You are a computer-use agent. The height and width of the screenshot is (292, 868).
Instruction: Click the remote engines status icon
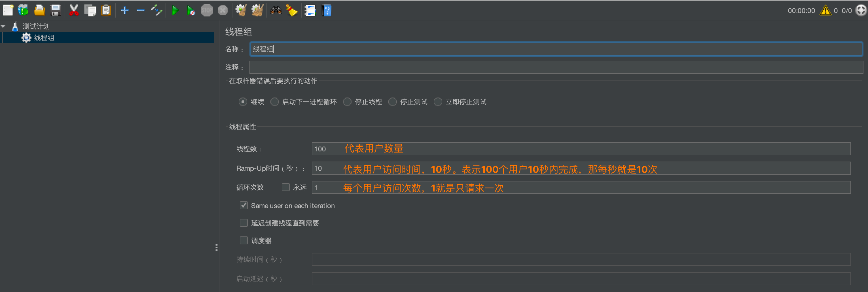coord(861,10)
